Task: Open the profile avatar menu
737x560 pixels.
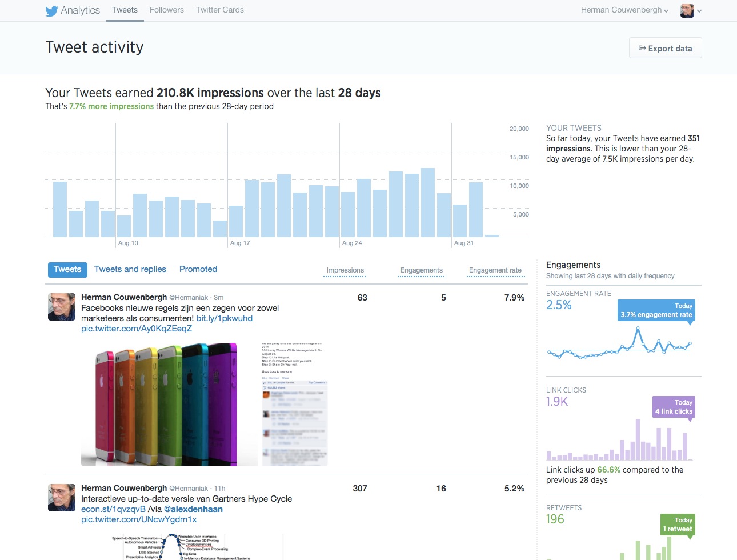Action: coord(691,10)
